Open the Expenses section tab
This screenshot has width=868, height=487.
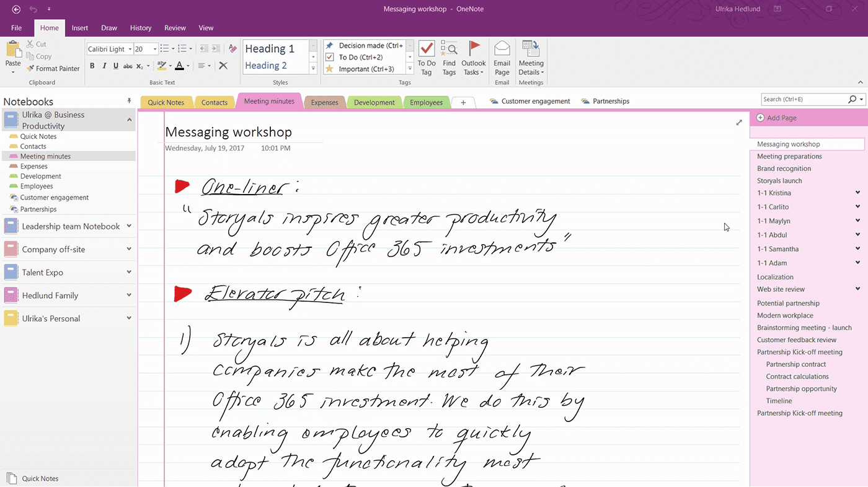[325, 102]
